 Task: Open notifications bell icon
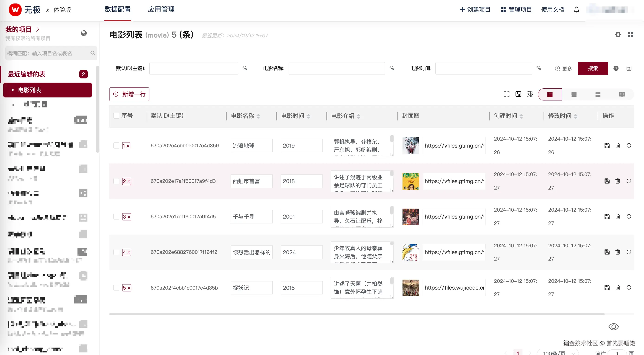[576, 10]
